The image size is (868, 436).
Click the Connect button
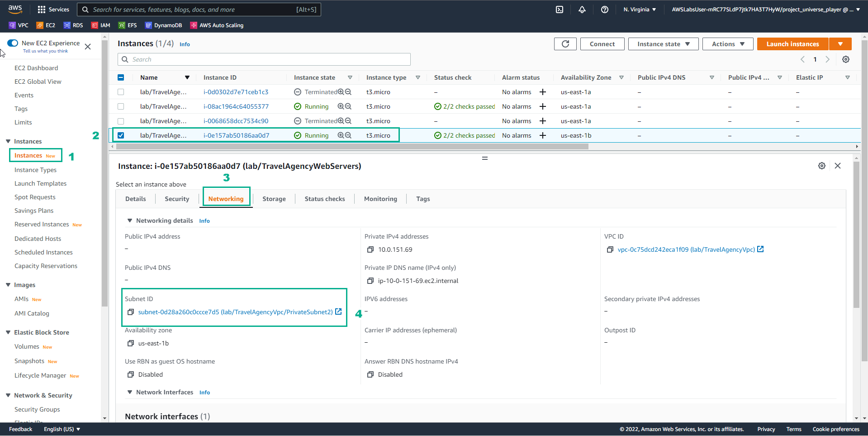[x=602, y=44]
